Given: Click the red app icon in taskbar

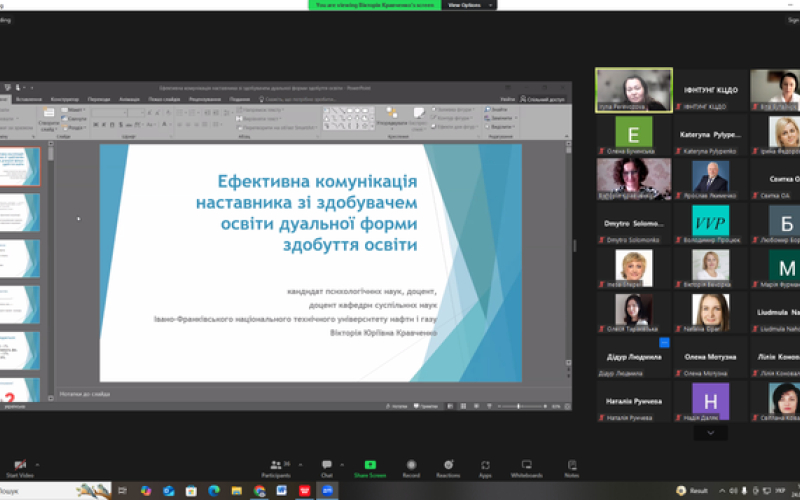Looking at the screenshot, I should (305, 491).
